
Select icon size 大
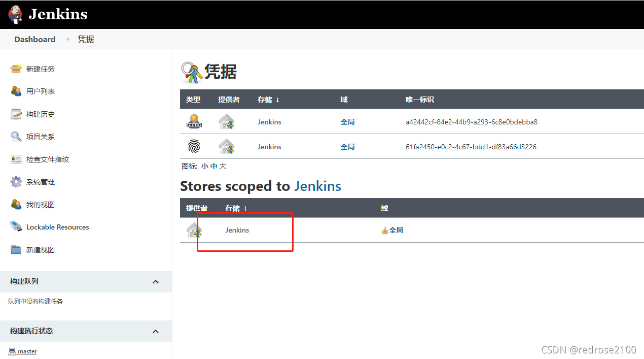tap(223, 166)
